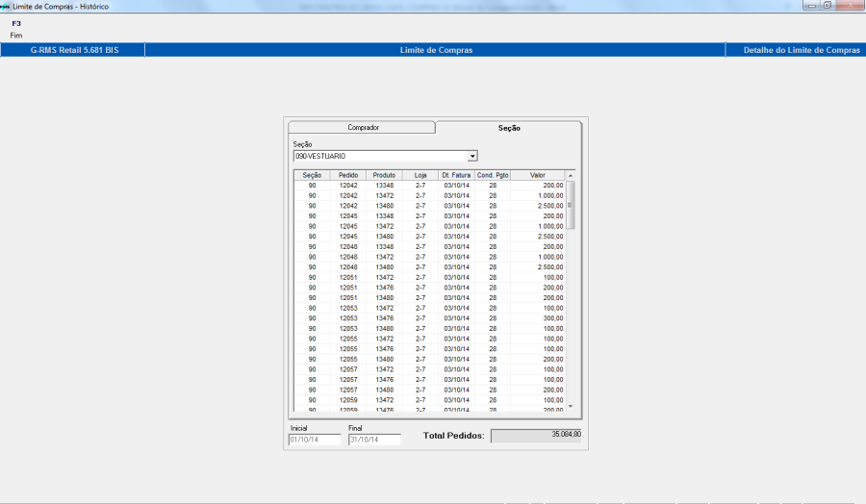Image resolution: width=866 pixels, height=504 pixels.
Task: Click the Dt. Fatura column header
Action: [x=456, y=175]
